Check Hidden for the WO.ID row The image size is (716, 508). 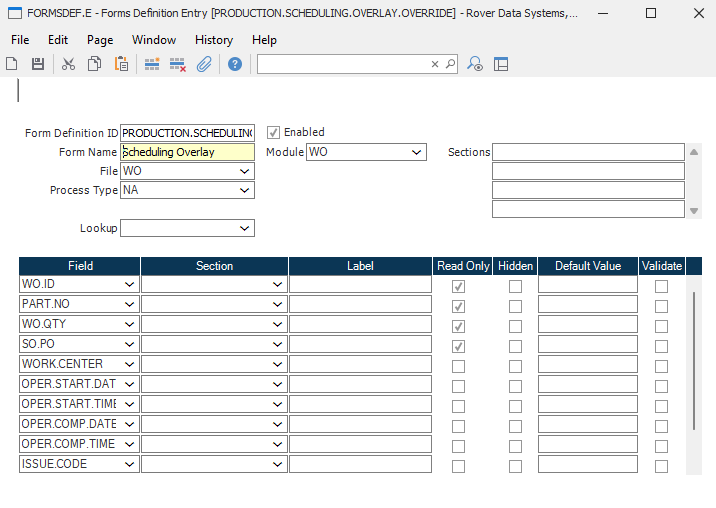(515, 286)
